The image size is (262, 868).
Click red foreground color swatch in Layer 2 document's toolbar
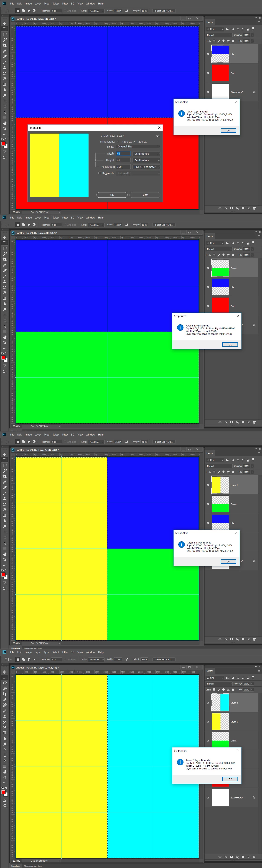coord(3,792)
